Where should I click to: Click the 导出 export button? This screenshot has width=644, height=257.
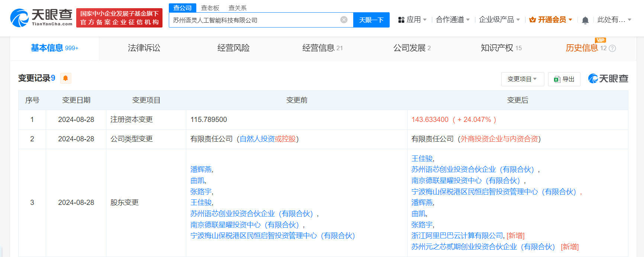pos(564,79)
